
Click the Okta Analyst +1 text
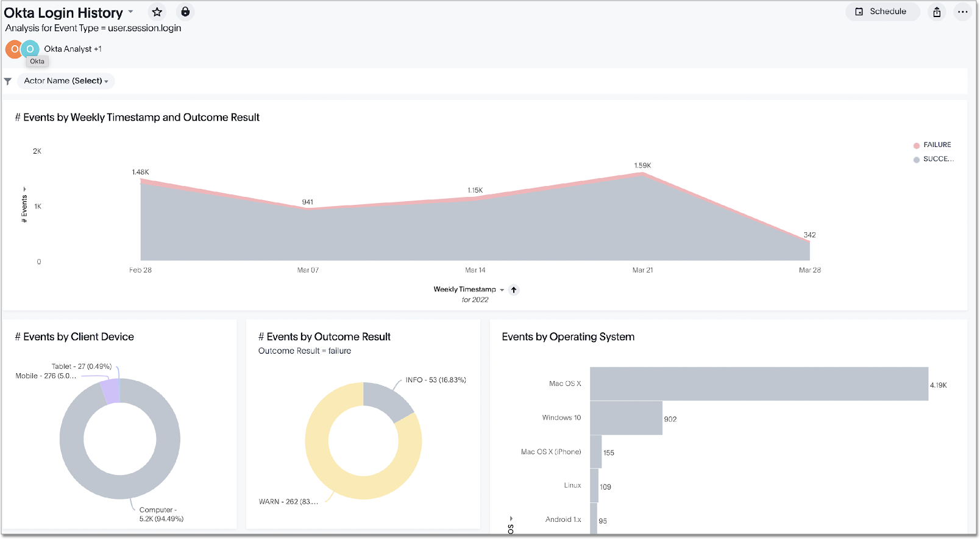[x=73, y=49]
